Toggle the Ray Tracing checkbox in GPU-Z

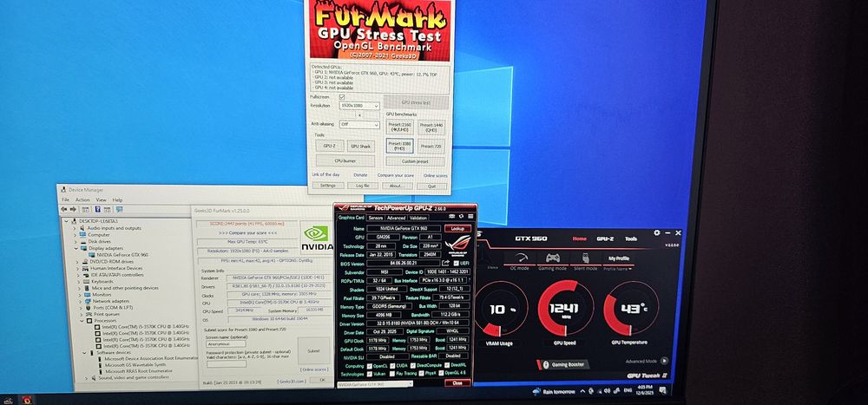point(392,374)
